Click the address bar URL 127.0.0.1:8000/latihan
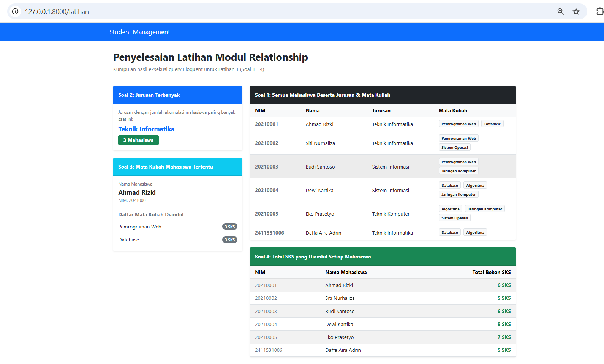 coord(57,12)
